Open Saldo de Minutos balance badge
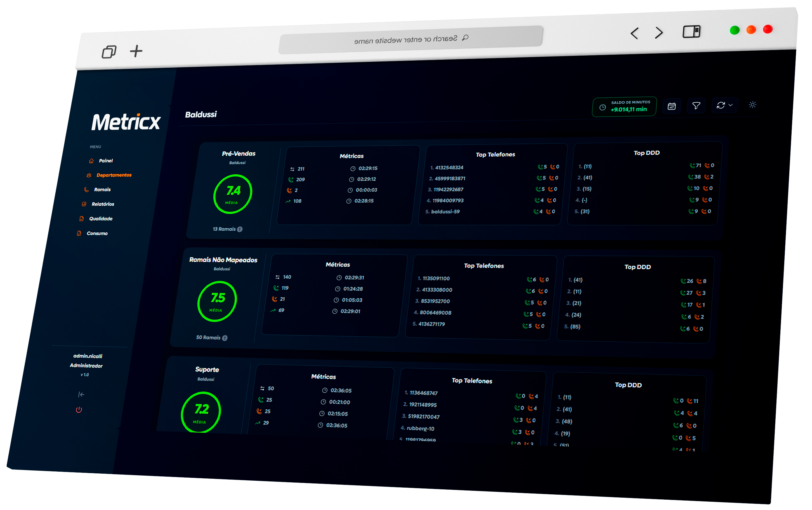The width and height of the screenshot is (812, 510). tap(624, 107)
